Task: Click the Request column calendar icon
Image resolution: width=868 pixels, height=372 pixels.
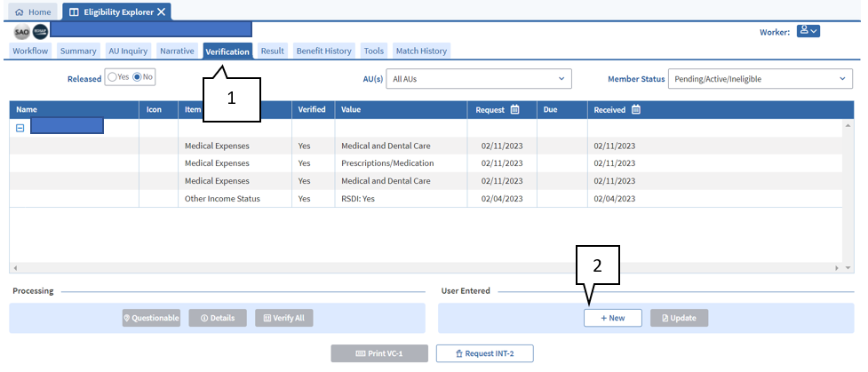Action: point(514,109)
